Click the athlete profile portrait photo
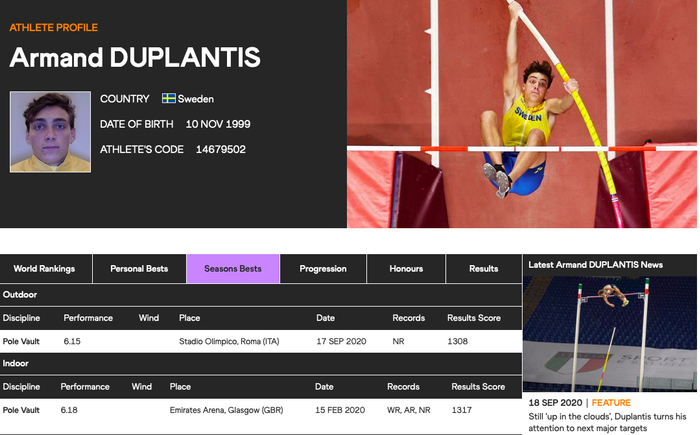700x435 pixels. (x=50, y=132)
